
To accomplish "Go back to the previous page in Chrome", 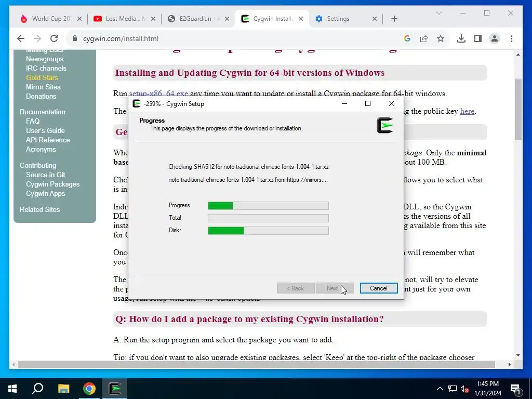I will coord(21,38).
